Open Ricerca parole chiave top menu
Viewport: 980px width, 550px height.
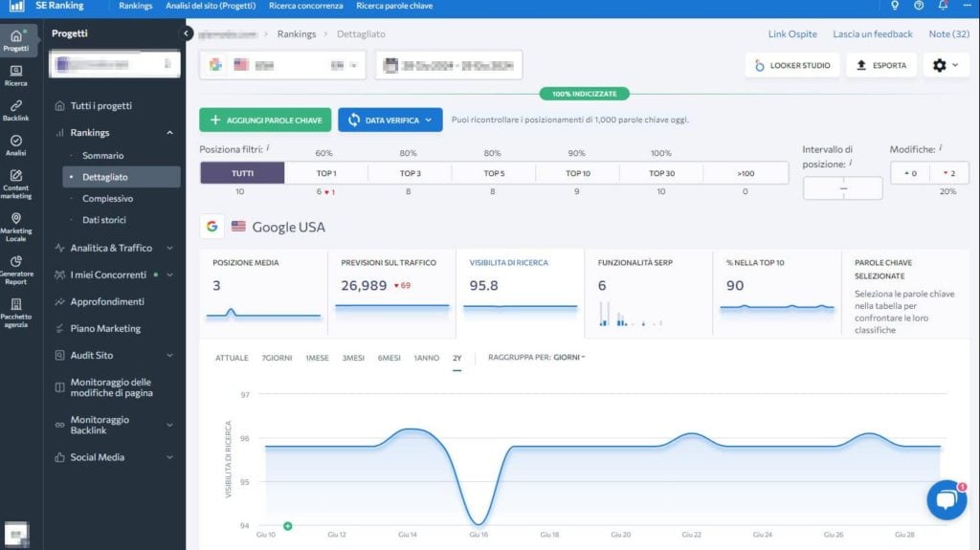[x=394, y=6]
